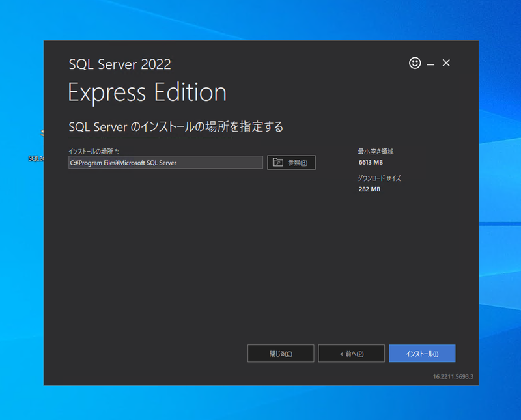The width and height of the screenshot is (521, 420).
Task: Click version number 16.2211.5693.3
Action: point(453,376)
